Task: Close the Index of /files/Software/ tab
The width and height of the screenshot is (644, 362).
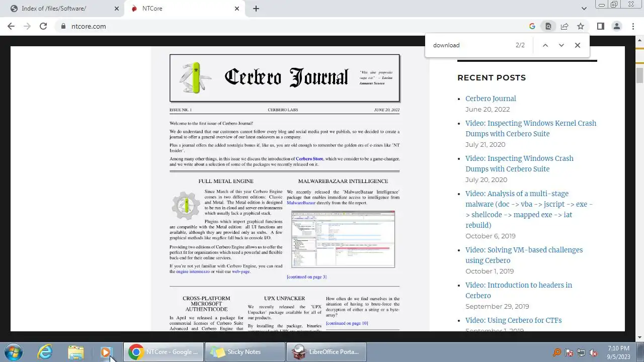Action: point(116,9)
